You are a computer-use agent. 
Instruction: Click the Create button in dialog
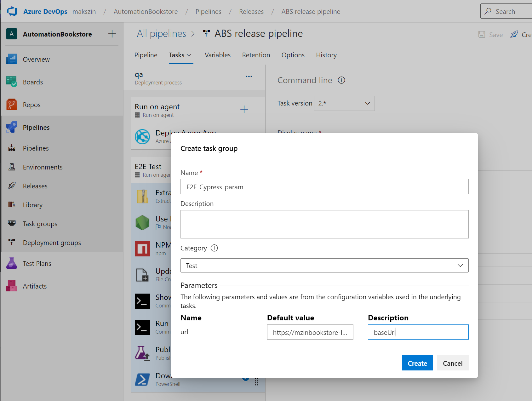click(417, 363)
